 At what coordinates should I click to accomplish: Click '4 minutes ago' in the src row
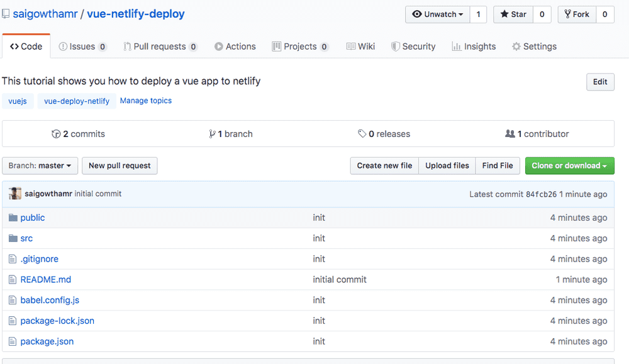tap(579, 238)
